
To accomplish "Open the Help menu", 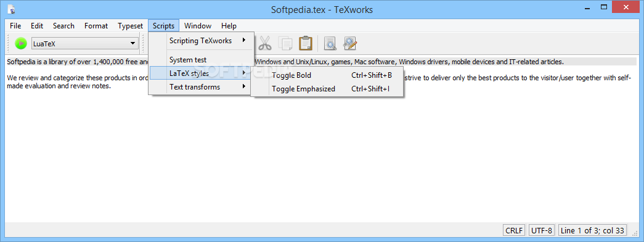I will (229, 25).
